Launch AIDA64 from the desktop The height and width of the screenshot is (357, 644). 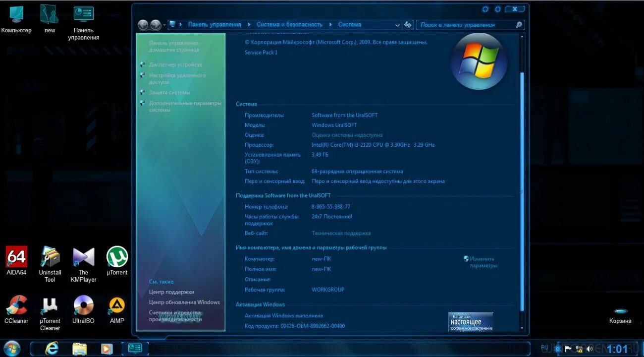tap(16, 261)
